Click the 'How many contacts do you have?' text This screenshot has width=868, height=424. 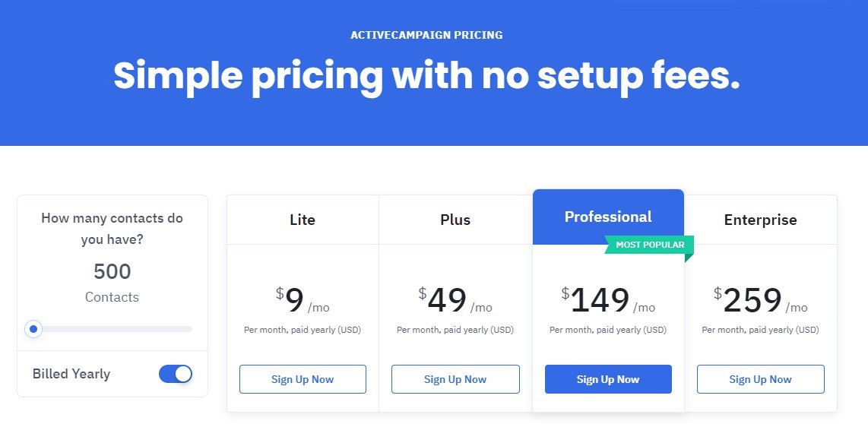click(112, 229)
